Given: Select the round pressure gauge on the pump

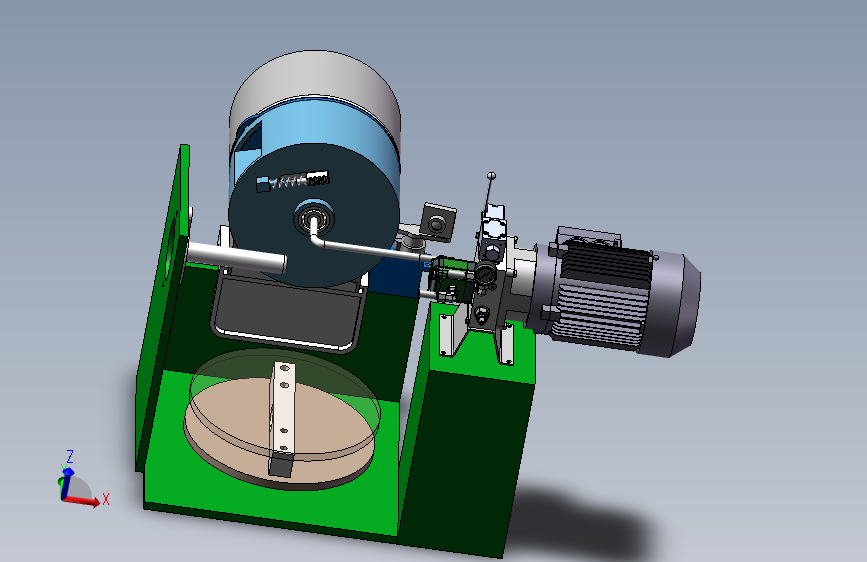Looking at the screenshot, I should point(485,274).
